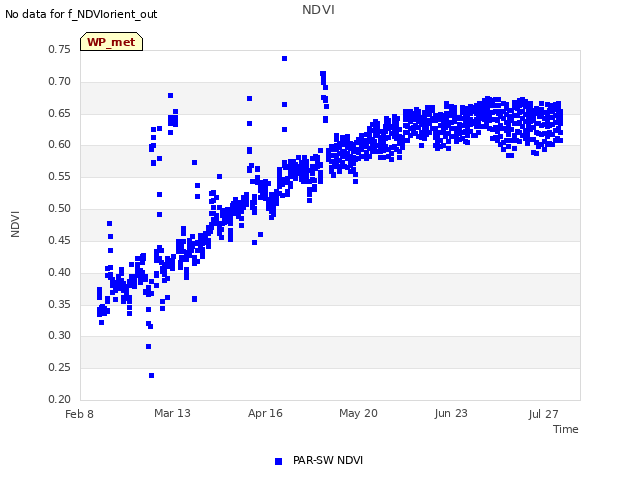The image size is (640, 480).
Task: Click the 0.20 y-axis tick label
Action: [60, 399]
